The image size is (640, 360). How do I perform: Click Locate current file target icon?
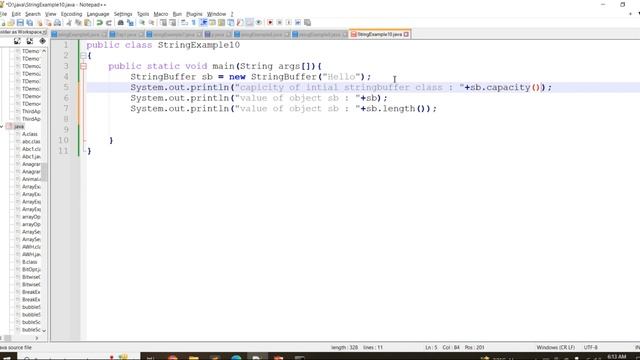42,41
